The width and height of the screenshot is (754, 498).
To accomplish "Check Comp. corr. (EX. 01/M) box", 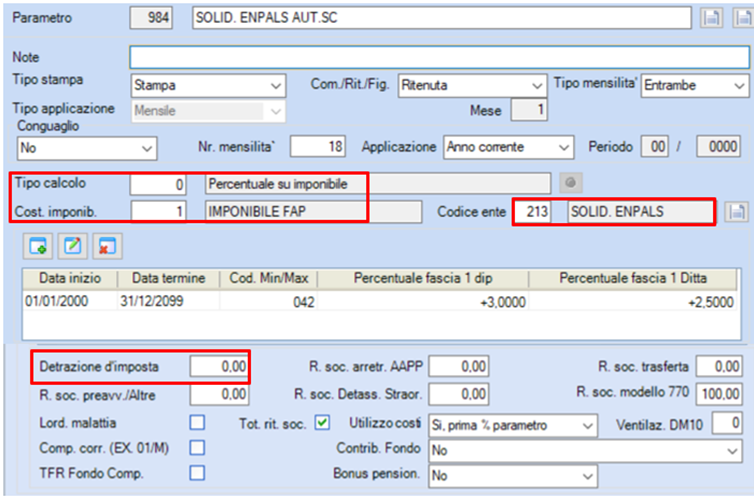I will 197,448.
